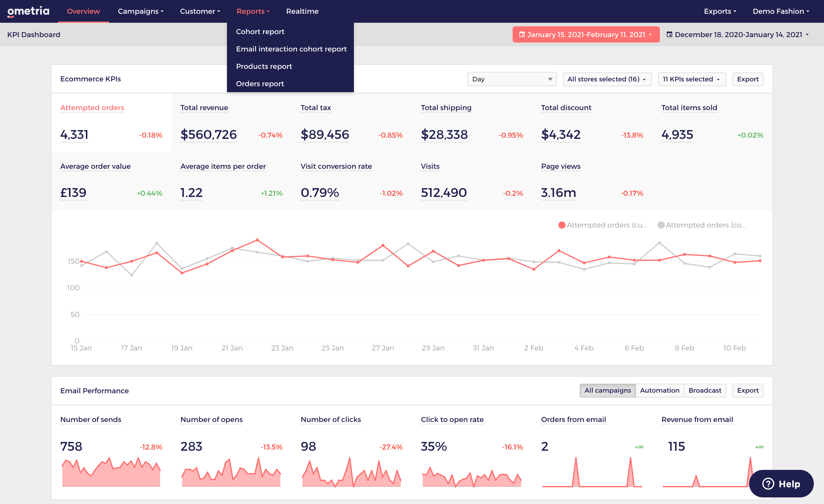Export the Ecommerce KPIs panel
The width and height of the screenshot is (824, 504).
pyautogui.click(x=747, y=79)
